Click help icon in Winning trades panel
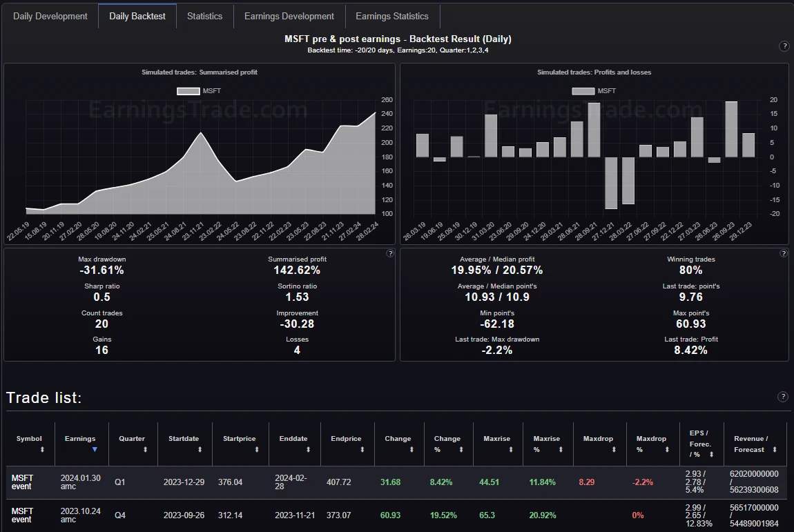The height and width of the screenshot is (532, 794). [783, 253]
